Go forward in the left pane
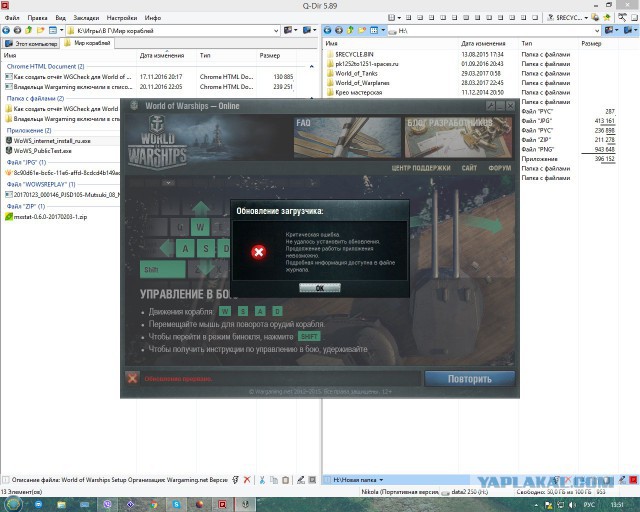Screen dimensions: 640x512 click(17, 30)
